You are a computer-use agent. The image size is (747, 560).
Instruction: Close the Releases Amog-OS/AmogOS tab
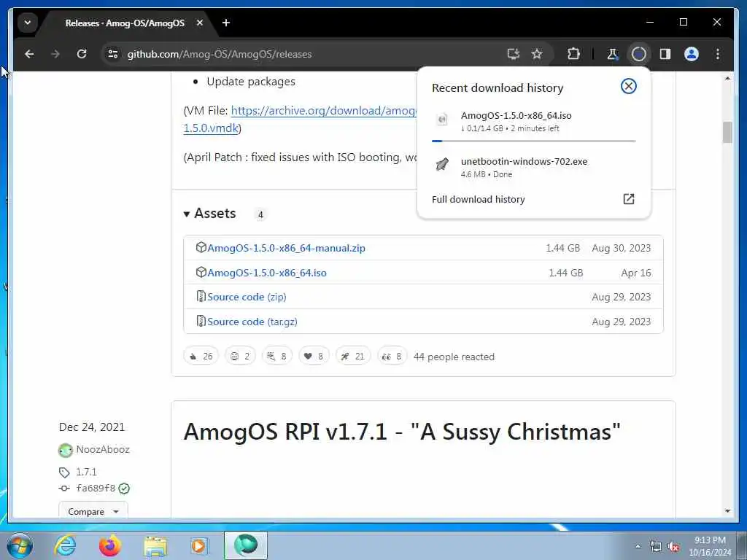click(x=200, y=23)
